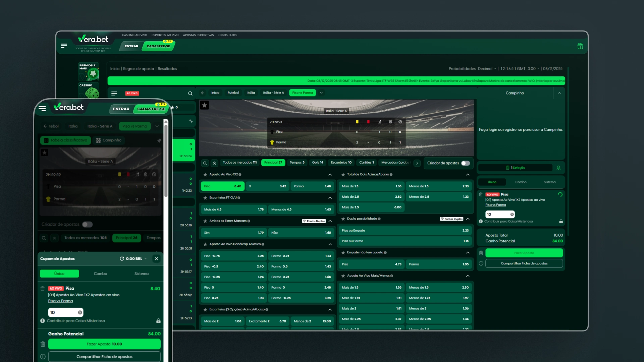Select Combo tab in mobile coupon
Viewport: 644px width, 362px height.
(100, 274)
